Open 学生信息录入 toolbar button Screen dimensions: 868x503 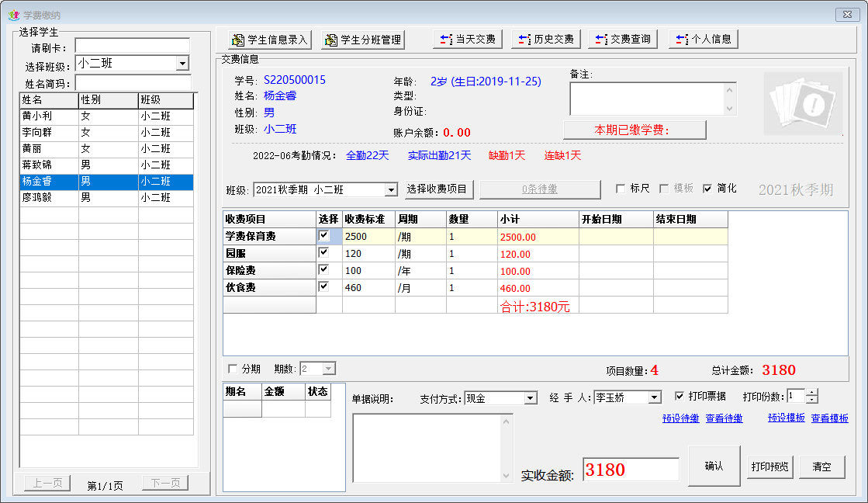tap(270, 40)
